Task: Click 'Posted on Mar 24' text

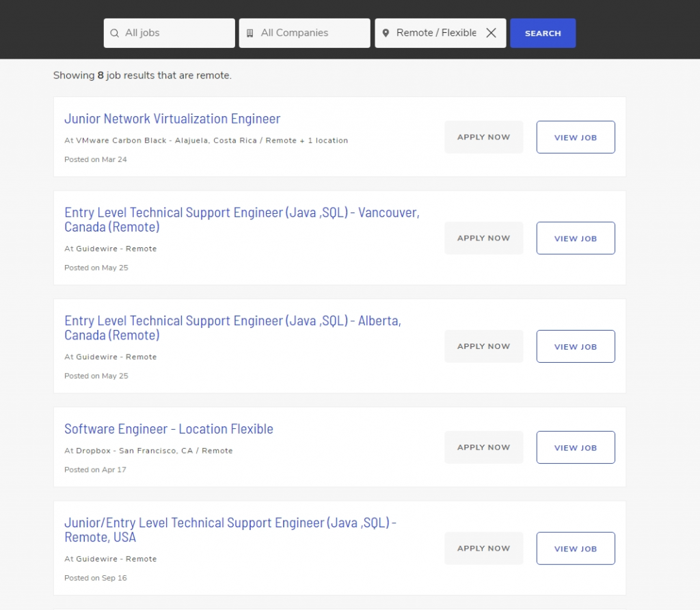Action: coord(96,159)
